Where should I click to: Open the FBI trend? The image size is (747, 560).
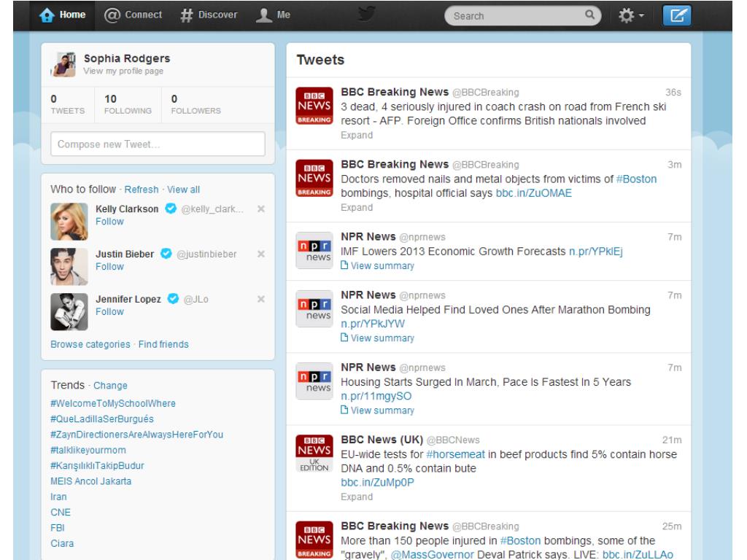58,528
